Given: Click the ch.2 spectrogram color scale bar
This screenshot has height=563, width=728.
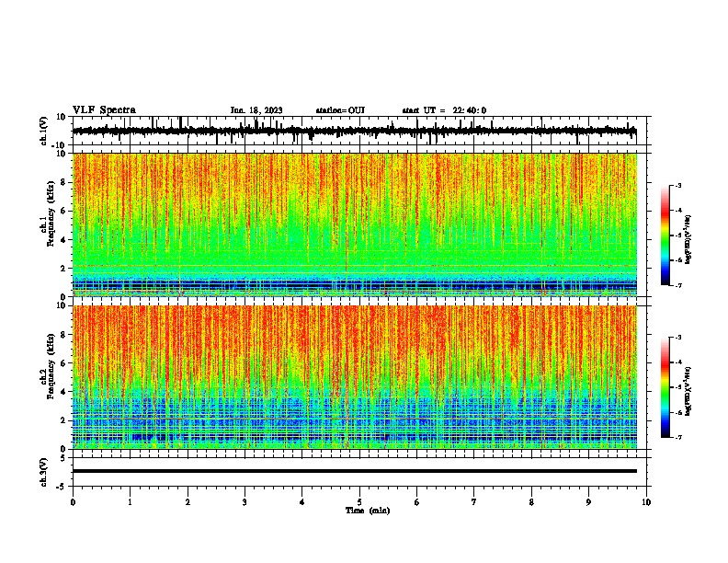Looking at the screenshot, I should pos(665,387).
